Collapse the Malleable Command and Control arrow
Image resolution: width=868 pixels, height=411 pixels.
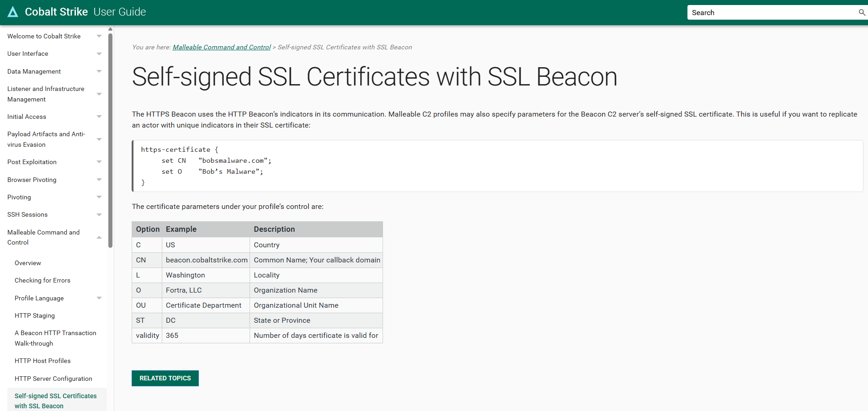(x=99, y=237)
